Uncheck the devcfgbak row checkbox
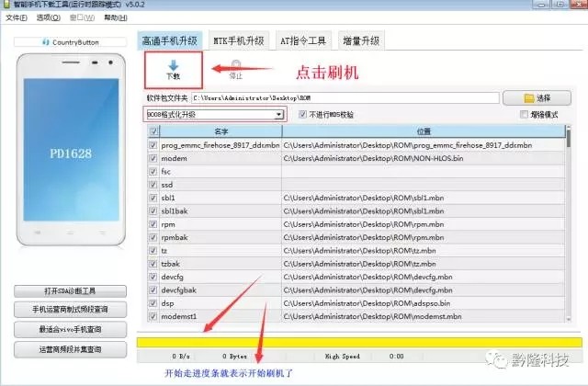This screenshot has height=386, width=588. coord(153,290)
